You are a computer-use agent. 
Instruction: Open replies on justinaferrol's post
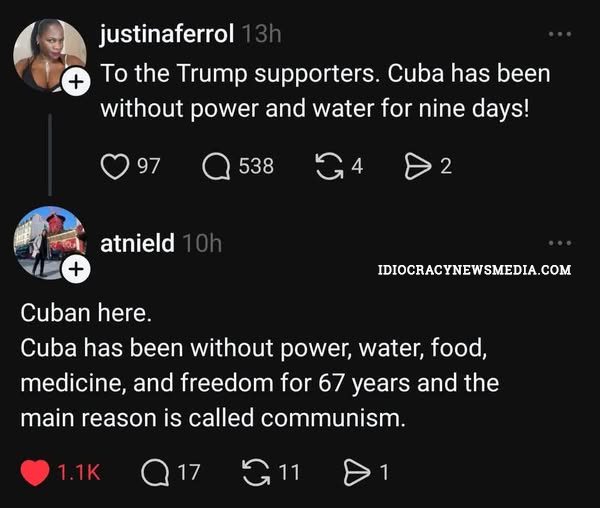pyautogui.click(x=216, y=166)
